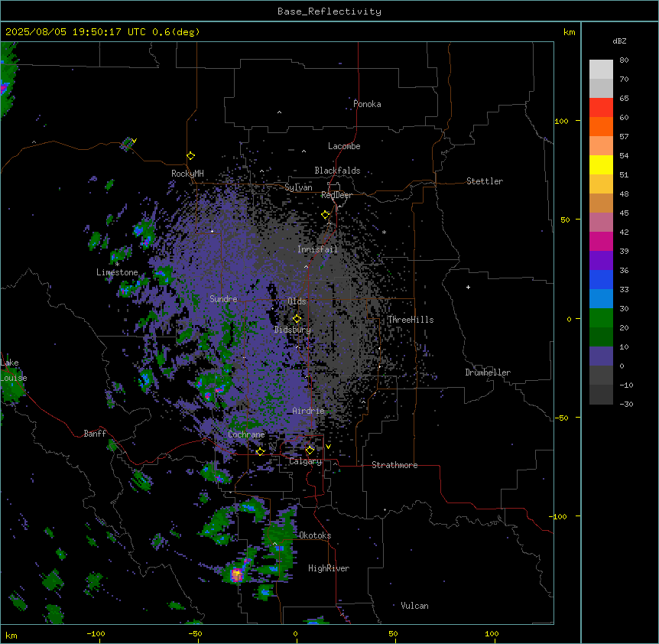
Task: Click the Okotoks city label
Action: [315, 535]
